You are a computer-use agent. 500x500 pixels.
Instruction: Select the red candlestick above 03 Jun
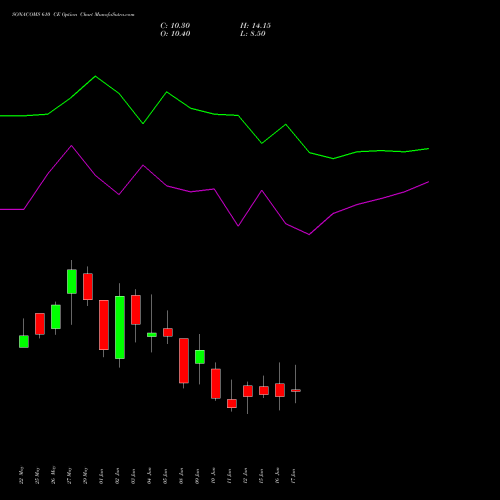136,310
